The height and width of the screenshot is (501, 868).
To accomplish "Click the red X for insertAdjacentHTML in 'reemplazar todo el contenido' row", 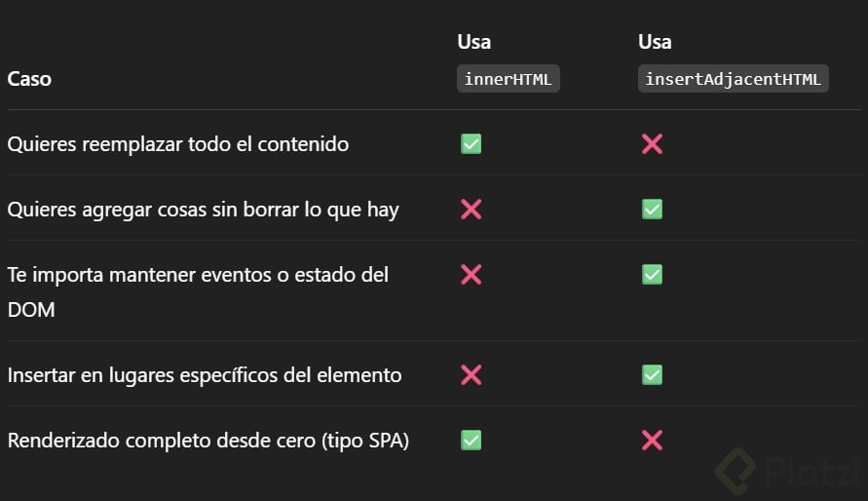I will click(x=652, y=144).
